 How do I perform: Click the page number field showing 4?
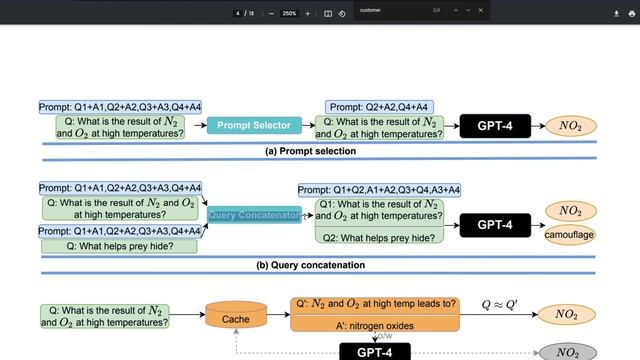click(x=238, y=13)
